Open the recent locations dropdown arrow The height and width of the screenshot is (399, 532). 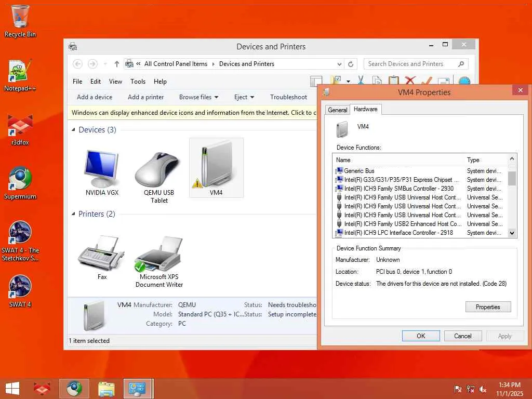click(x=105, y=64)
